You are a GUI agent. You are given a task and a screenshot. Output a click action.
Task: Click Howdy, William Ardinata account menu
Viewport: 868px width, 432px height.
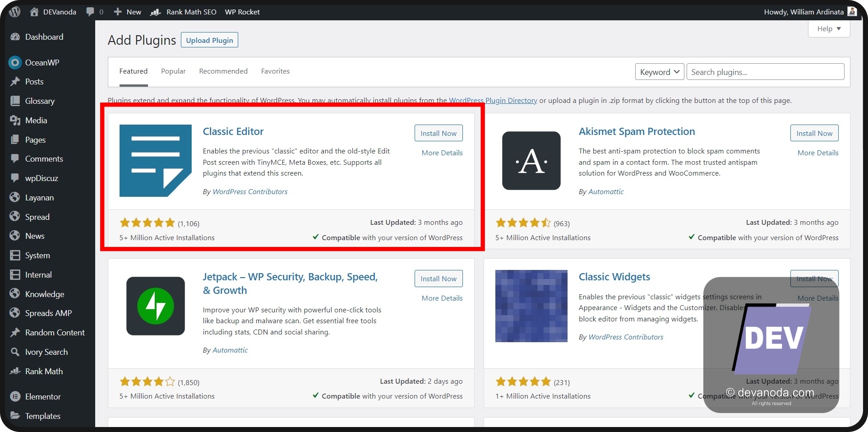[x=810, y=12]
